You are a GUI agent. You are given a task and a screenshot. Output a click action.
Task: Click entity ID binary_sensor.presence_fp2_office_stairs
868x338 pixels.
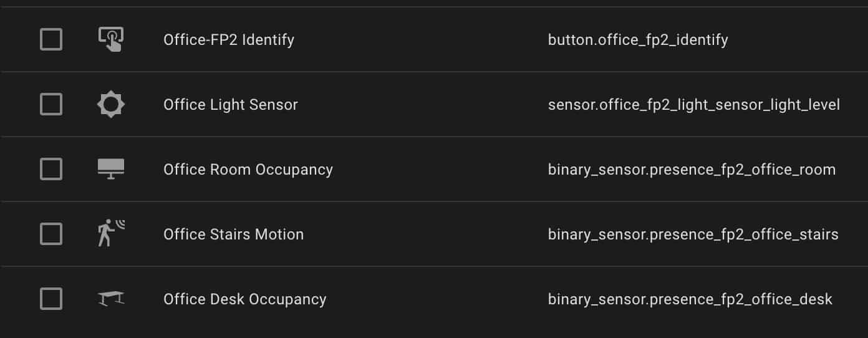point(693,234)
